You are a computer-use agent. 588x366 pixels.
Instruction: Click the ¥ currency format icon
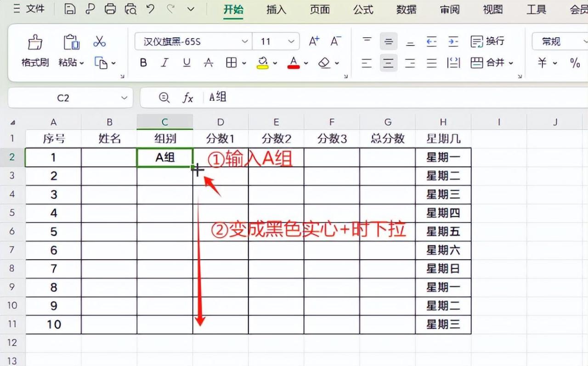pyautogui.click(x=543, y=63)
